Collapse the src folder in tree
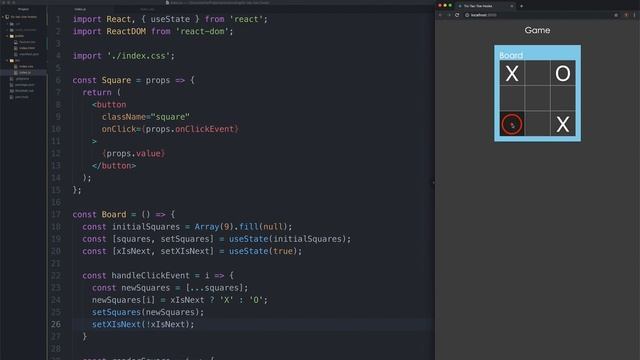640x360 pixels. point(7,60)
